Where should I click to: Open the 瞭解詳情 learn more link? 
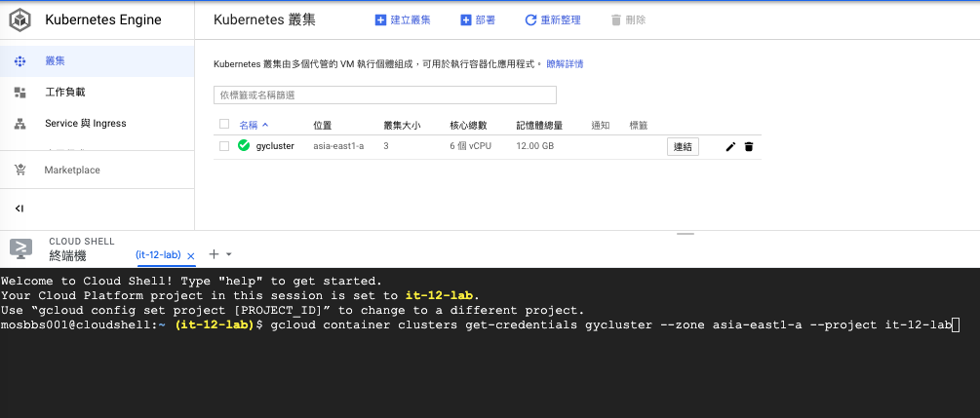click(565, 63)
